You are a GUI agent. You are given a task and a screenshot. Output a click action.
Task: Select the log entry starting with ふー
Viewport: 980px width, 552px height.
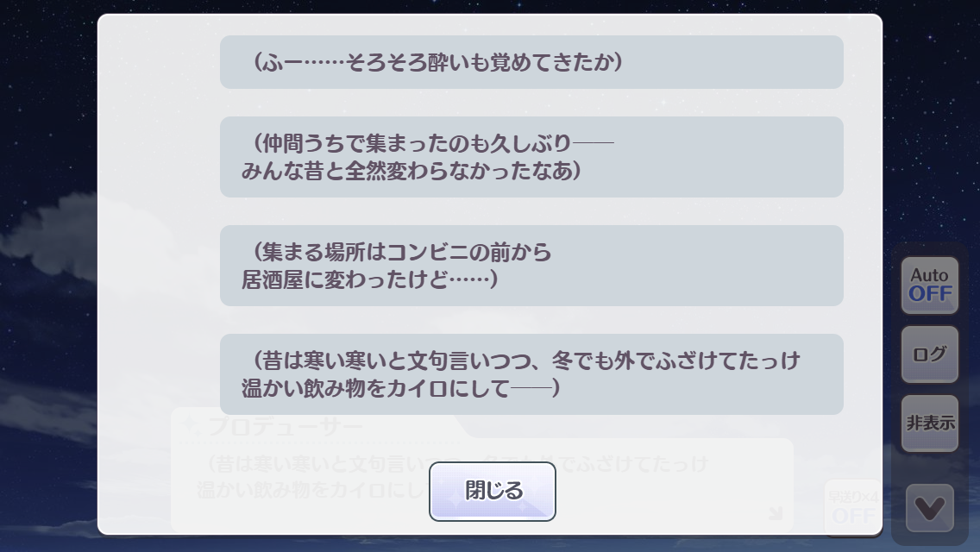pos(531,62)
